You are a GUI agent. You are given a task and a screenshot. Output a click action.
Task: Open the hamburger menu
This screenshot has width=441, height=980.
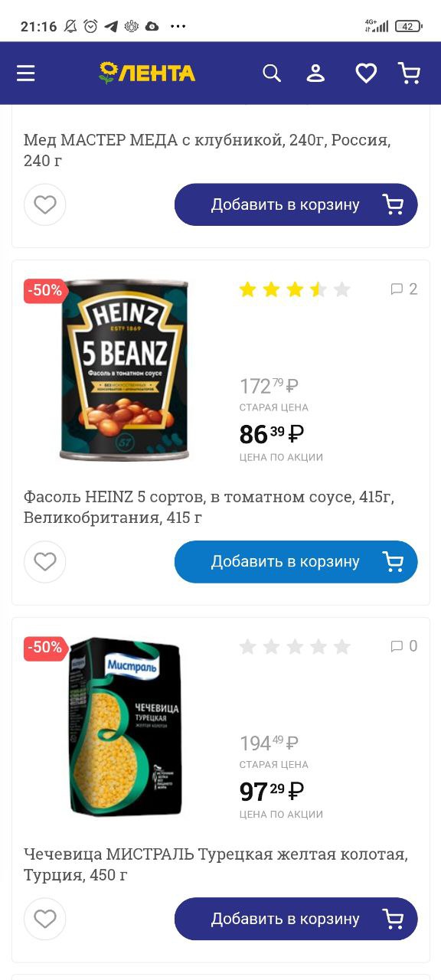pos(26,73)
